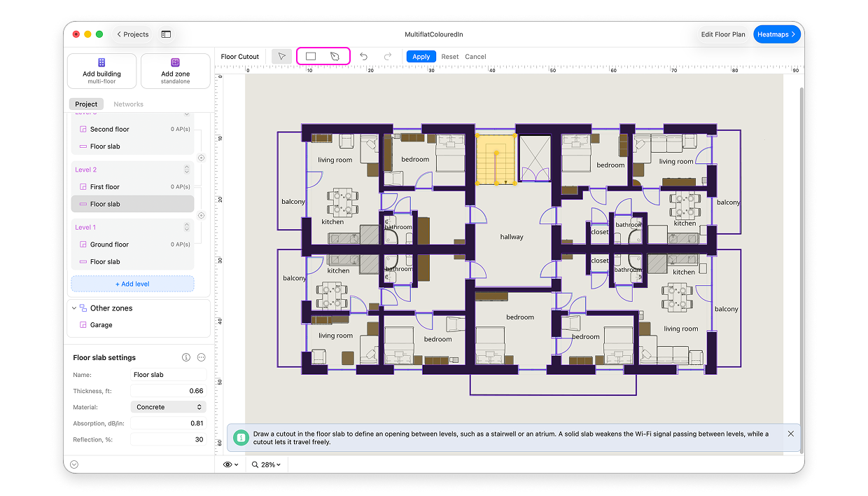Click the Level 1 reorder stepper

coord(187,227)
